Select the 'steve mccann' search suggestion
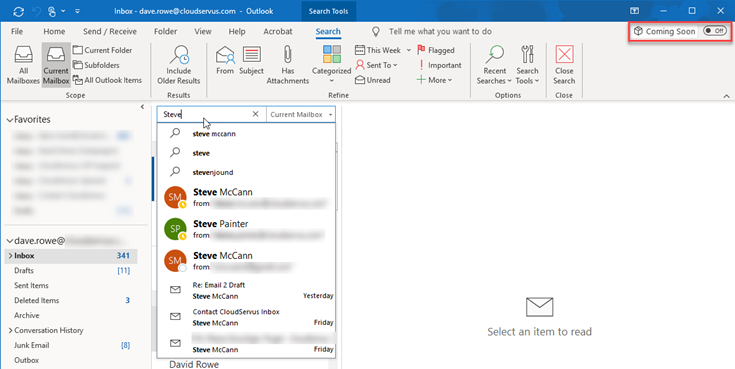 [x=246, y=134]
